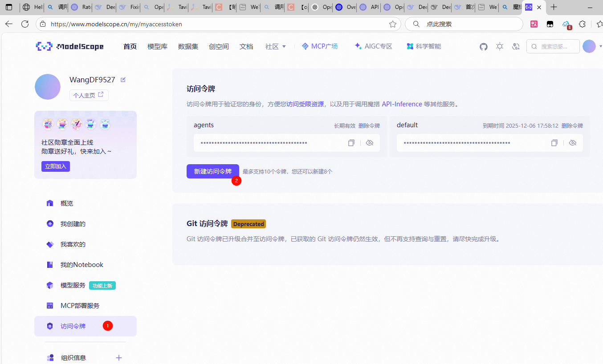Open the 个人主页 link

(89, 95)
